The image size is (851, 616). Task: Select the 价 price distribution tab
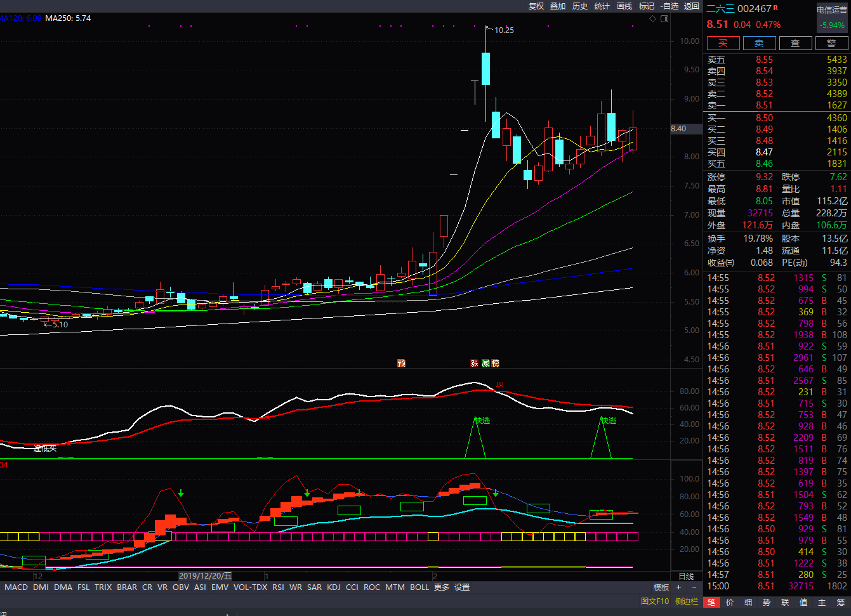click(730, 602)
